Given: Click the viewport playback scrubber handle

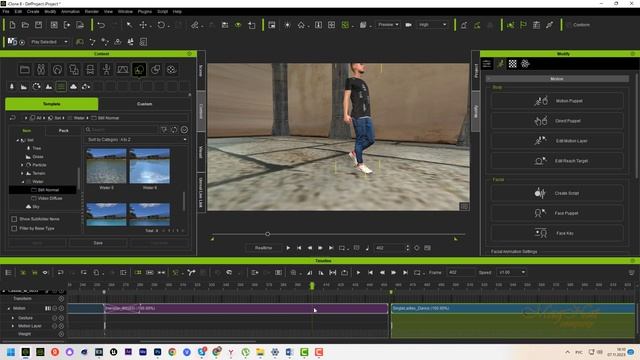Looking at the screenshot, I should [267, 234].
